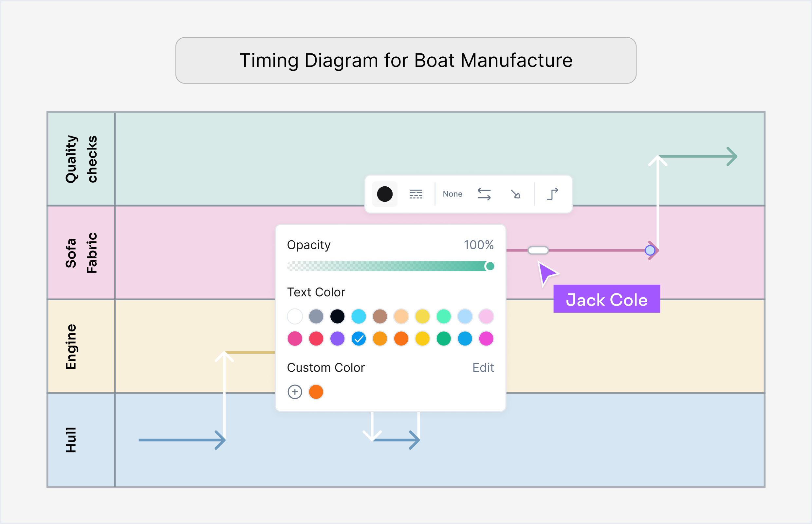Click the blue endpoint handle on pink connector
Viewport: 812px width, 524px height.
(650, 251)
